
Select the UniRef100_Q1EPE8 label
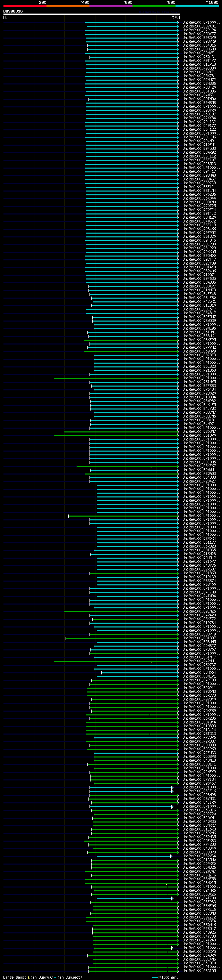point(199,65)
